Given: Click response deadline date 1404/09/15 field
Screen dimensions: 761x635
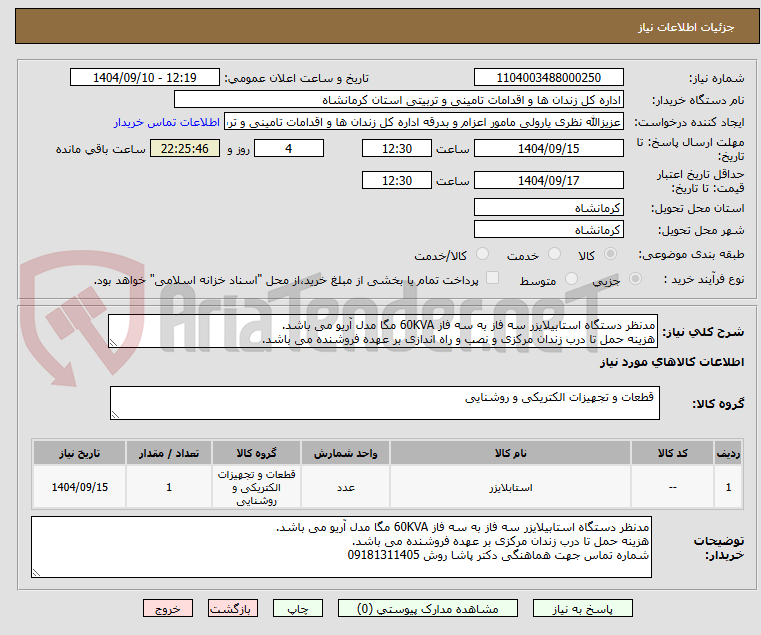Looking at the screenshot, I should tap(548, 149).
